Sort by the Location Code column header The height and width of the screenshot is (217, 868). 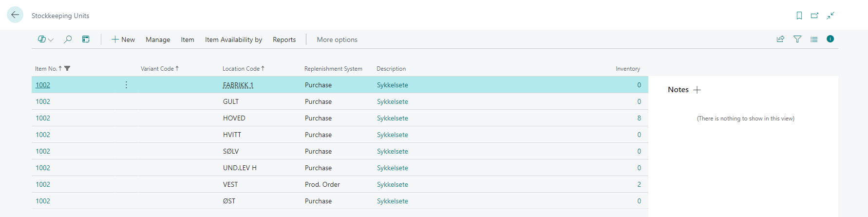[x=241, y=69]
